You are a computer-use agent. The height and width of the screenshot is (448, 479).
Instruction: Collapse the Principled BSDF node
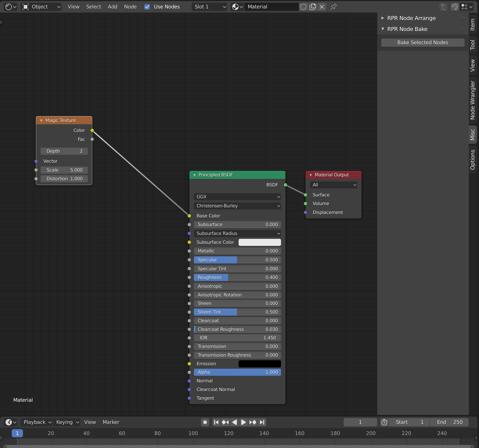[x=194, y=175]
